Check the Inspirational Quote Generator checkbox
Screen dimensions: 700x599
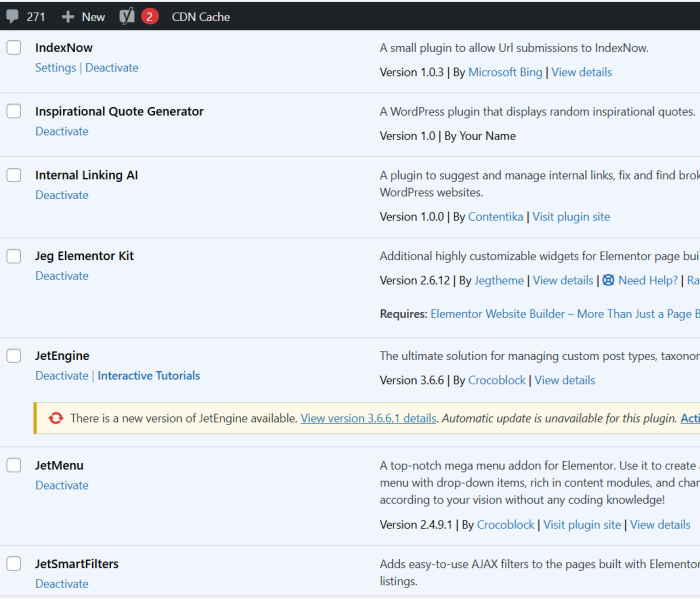pyautogui.click(x=14, y=111)
